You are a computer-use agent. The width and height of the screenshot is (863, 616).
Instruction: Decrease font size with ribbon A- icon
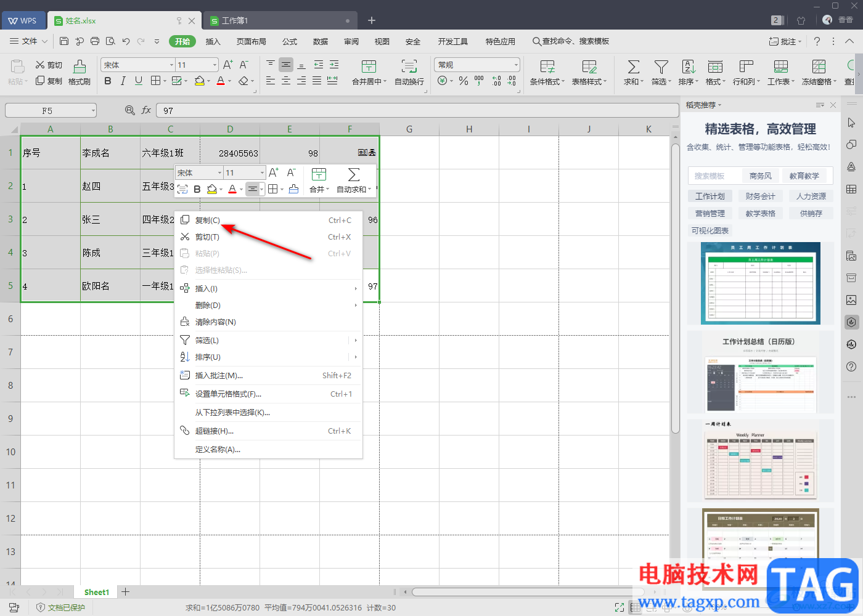[243, 65]
